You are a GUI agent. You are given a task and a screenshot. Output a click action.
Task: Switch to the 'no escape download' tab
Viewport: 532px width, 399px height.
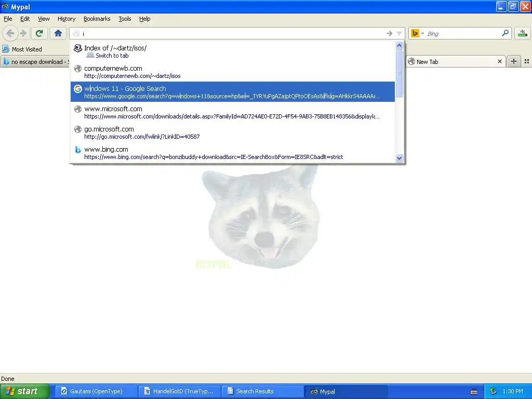pyautogui.click(x=35, y=62)
